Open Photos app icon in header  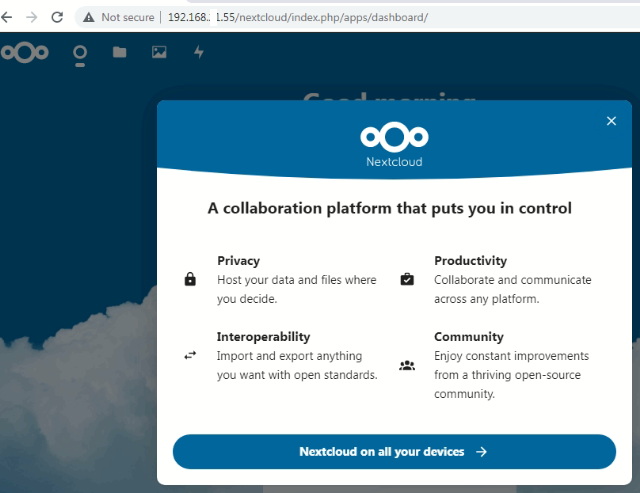[x=159, y=52]
